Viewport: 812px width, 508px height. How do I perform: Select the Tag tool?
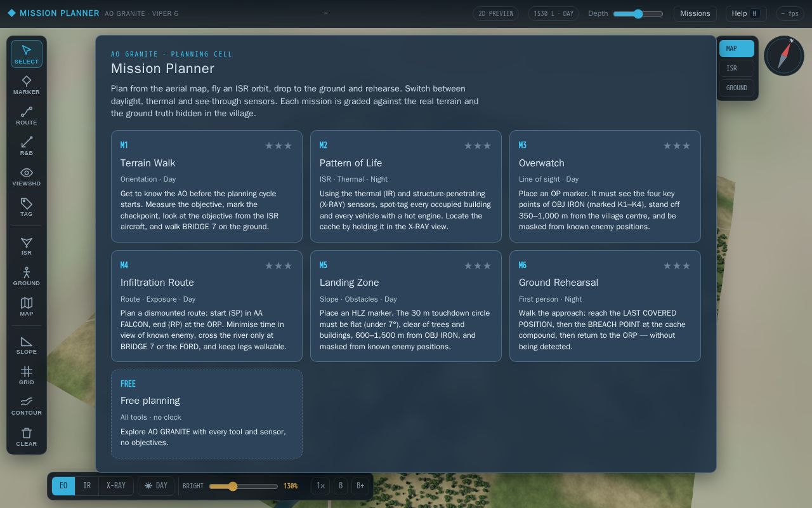[x=27, y=206]
